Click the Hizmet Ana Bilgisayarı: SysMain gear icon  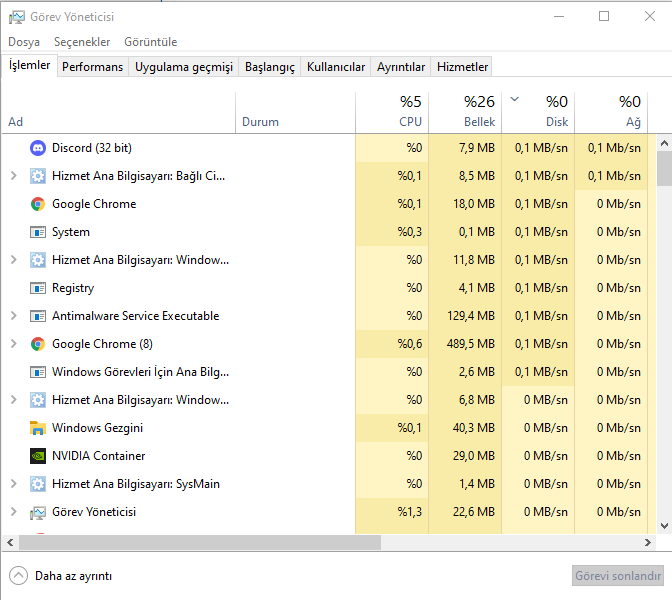38,484
